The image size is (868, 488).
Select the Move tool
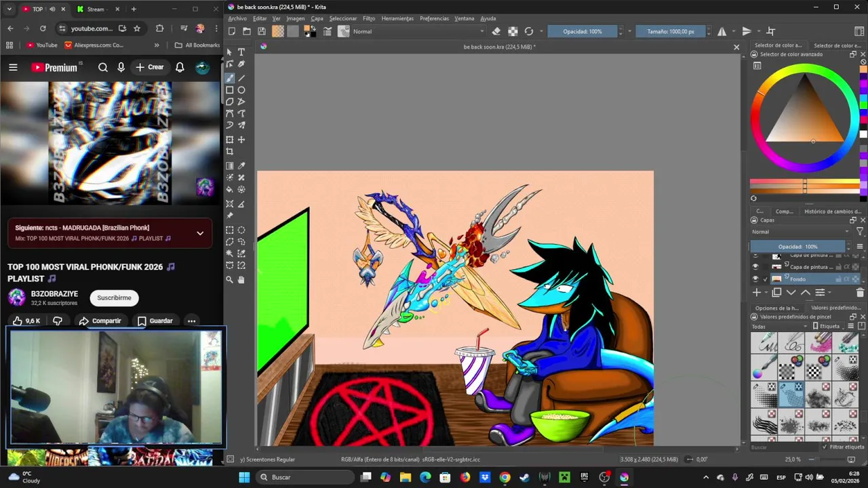[x=241, y=140]
